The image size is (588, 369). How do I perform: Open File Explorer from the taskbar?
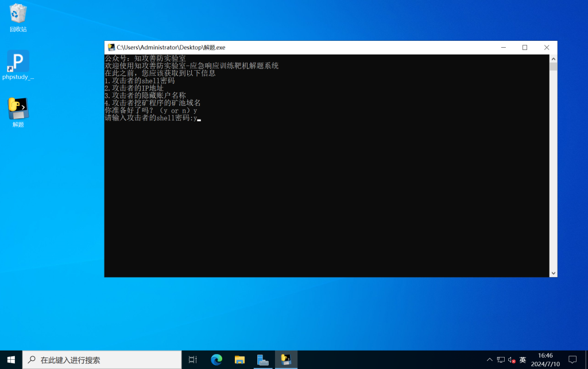[239, 360]
